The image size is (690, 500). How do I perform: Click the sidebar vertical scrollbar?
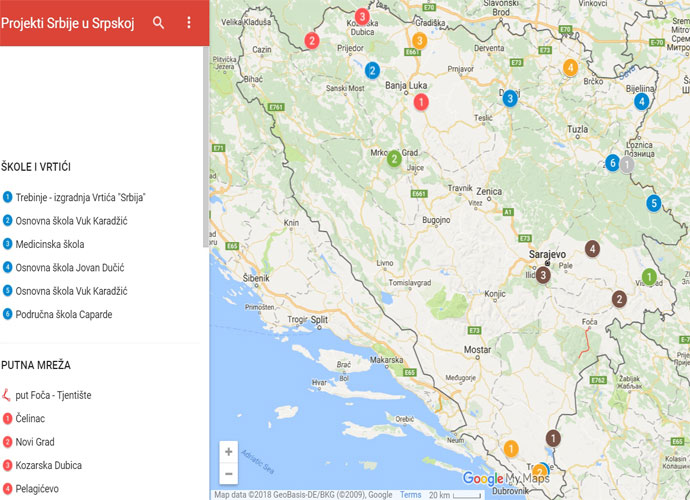click(x=205, y=150)
